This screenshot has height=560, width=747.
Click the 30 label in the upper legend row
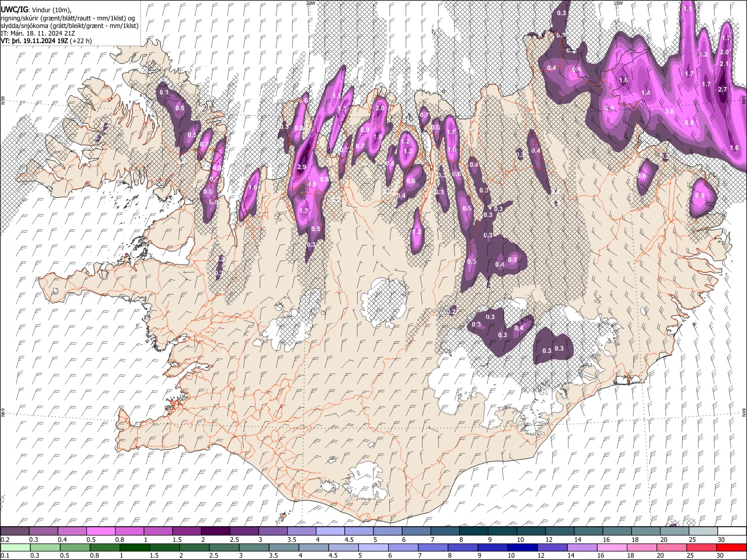tap(721, 540)
